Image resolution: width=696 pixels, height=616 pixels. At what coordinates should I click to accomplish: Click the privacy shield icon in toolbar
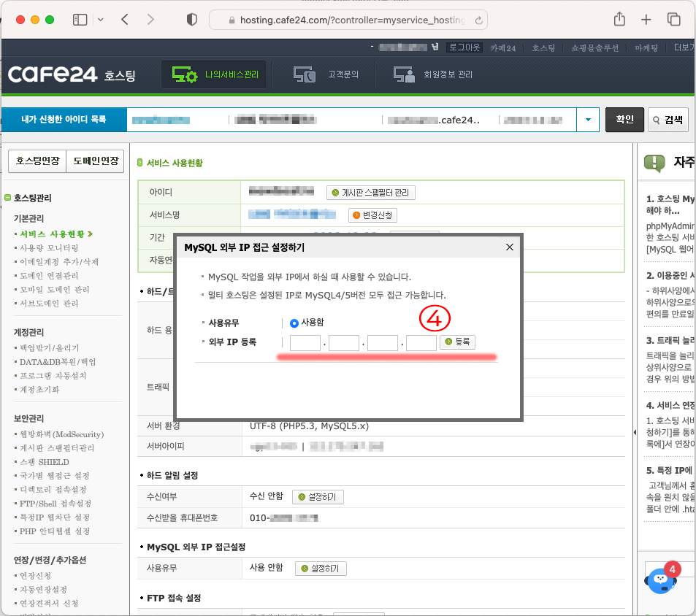192,20
